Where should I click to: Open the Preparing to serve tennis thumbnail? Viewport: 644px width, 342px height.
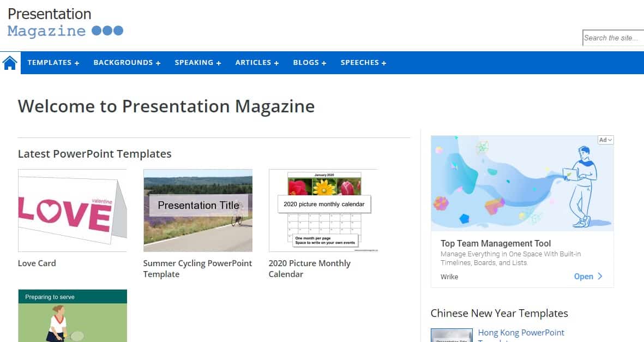click(x=73, y=316)
